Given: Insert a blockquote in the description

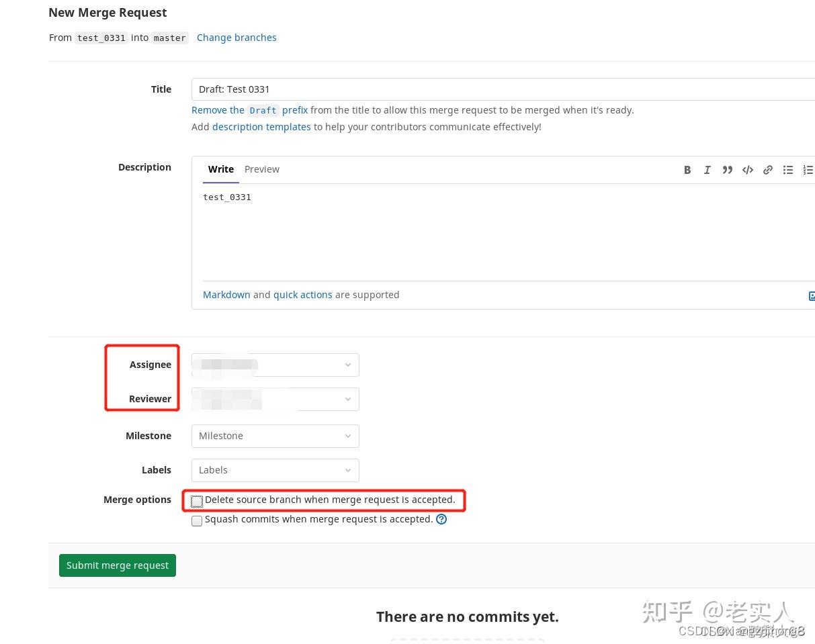Looking at the screenshot, I should click(x=728, y=170).
